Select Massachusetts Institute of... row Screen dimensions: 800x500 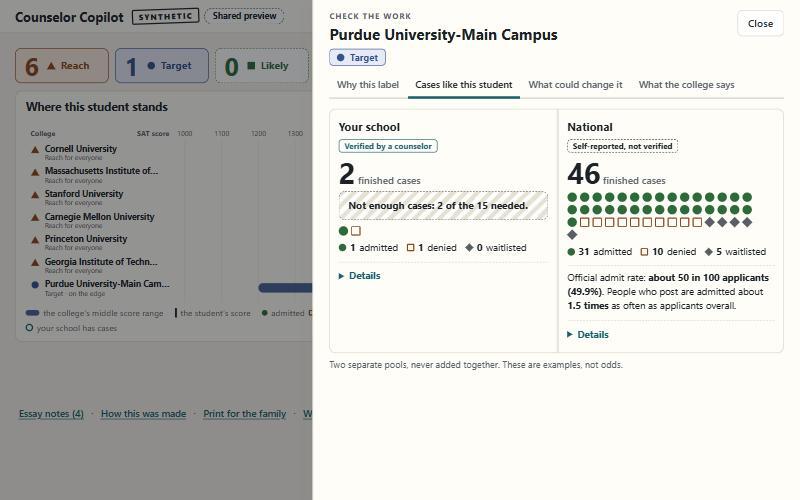pyautogui.click(x=168, y=174)
